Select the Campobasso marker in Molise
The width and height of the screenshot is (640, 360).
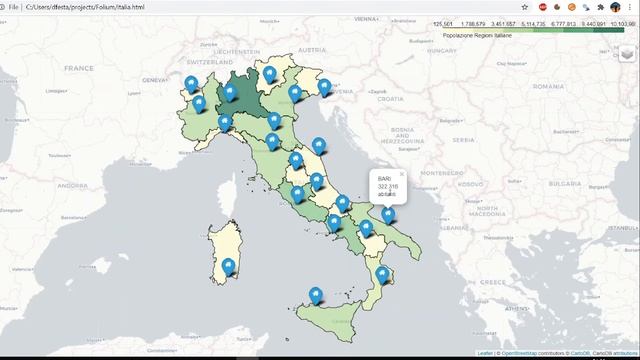(342, 204)
